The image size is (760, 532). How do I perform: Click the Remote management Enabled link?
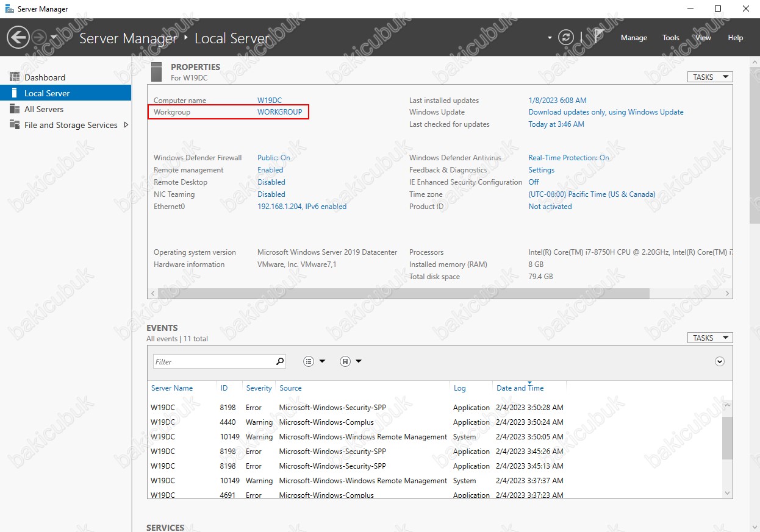[270, 170]
